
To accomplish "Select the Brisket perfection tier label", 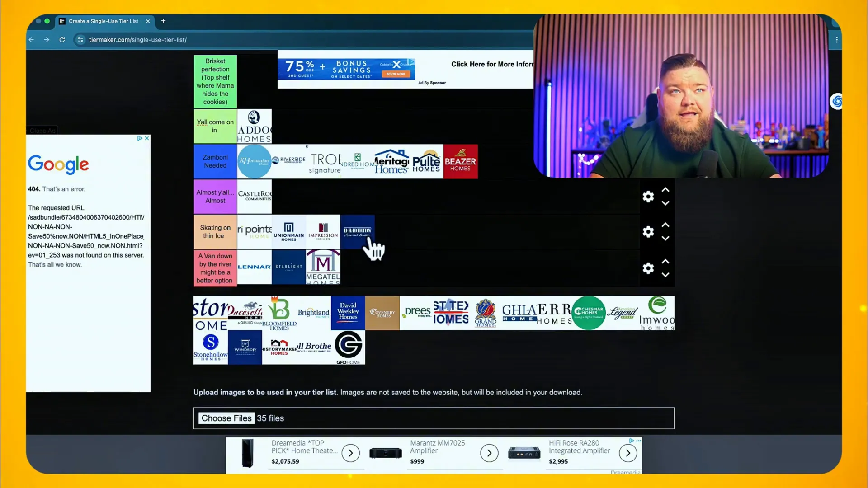I will tap(215, 81).
